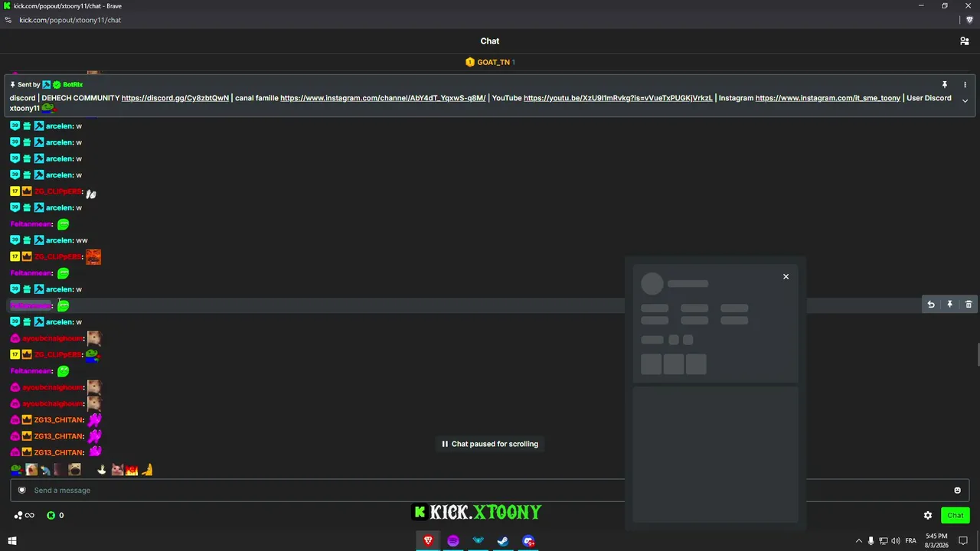The image size is (980, 551).
Task: Open the chat users list icon
Action: [965, 41]
